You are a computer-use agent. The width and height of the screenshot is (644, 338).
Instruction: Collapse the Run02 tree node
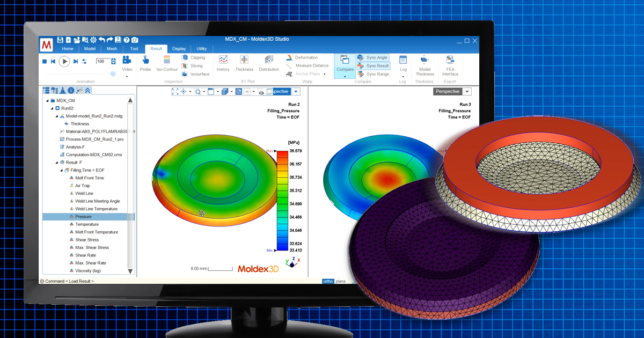(x=53, y=108)
